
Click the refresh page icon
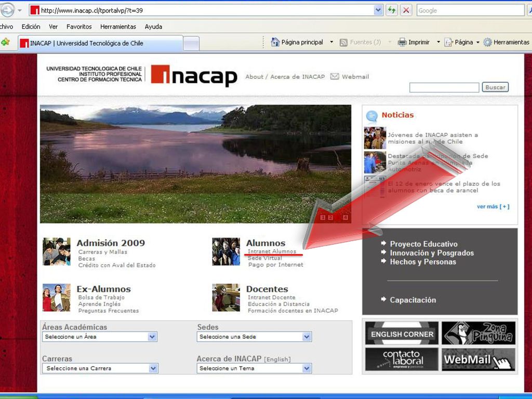392,10
